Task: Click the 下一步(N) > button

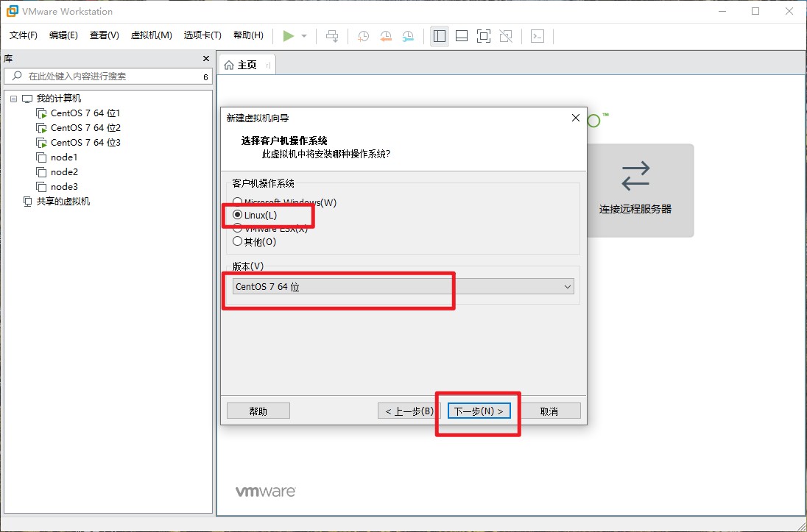Action: click(479, 411)
